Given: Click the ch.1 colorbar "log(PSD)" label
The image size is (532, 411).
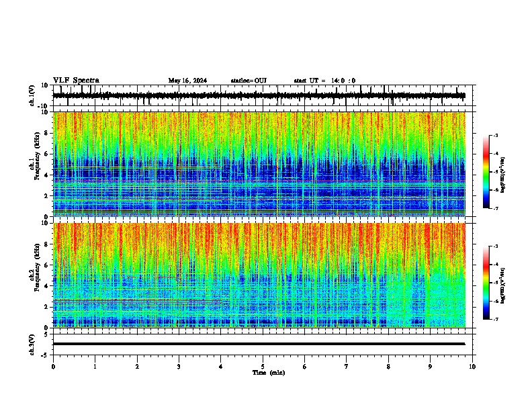Looking at the screenshot, I should (x=503, y=175).
